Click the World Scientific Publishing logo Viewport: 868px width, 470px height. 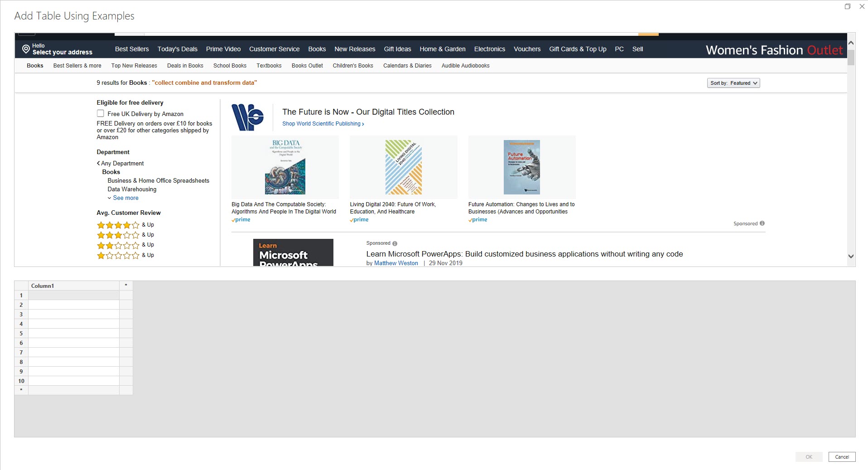(247, 117)
